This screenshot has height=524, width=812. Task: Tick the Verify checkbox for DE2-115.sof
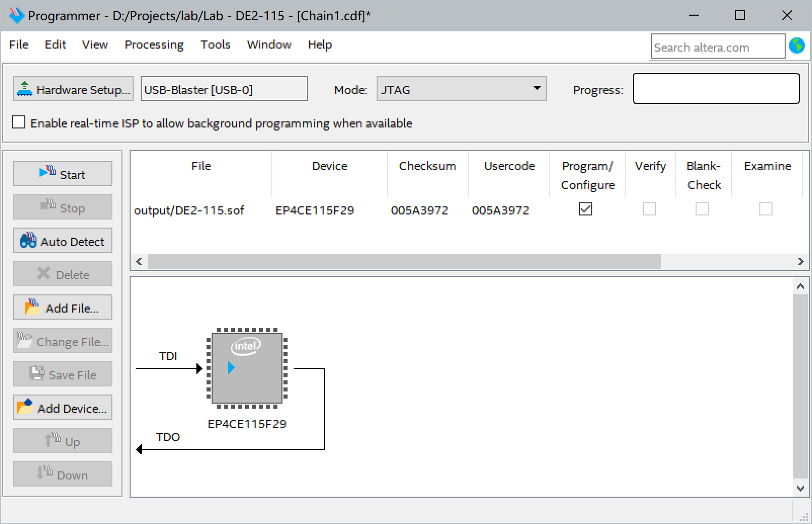[x=649, y=209]
